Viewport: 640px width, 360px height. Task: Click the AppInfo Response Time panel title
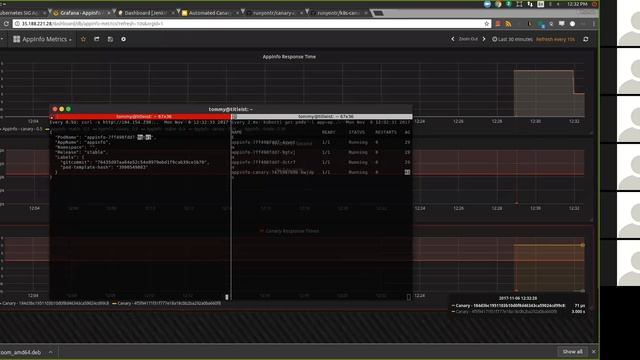coord(289,57)
